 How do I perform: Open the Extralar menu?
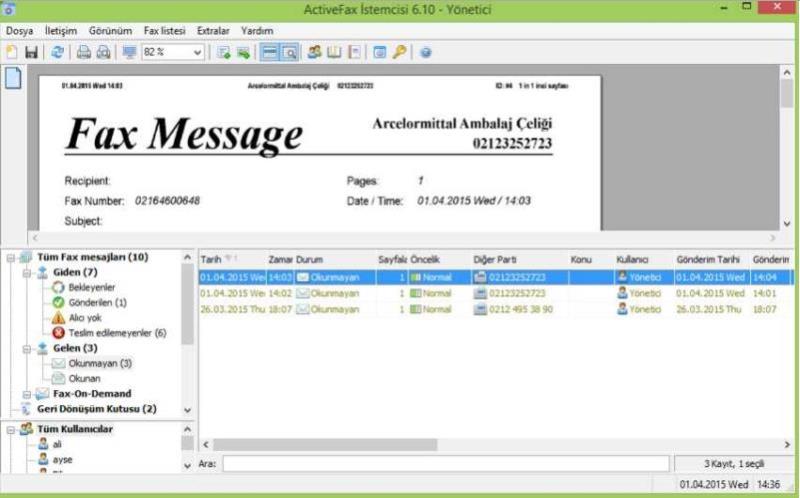pos(213,31)
